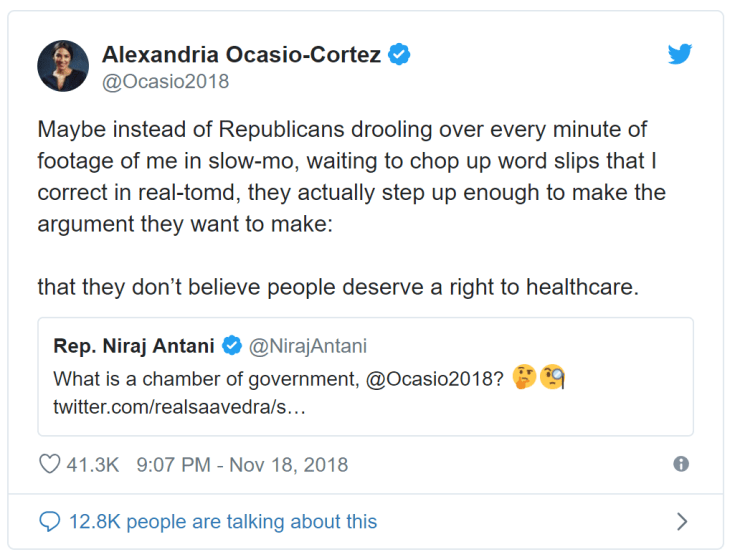Viewport: 735px width, 557px height.
Task: Go to the @NirajAntani handle
Action: [307, 347]
